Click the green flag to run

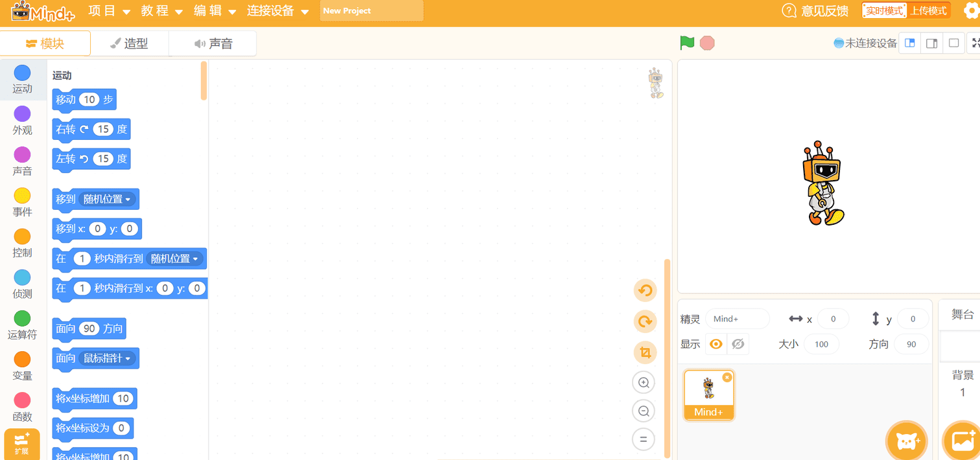tap(687, 43)
